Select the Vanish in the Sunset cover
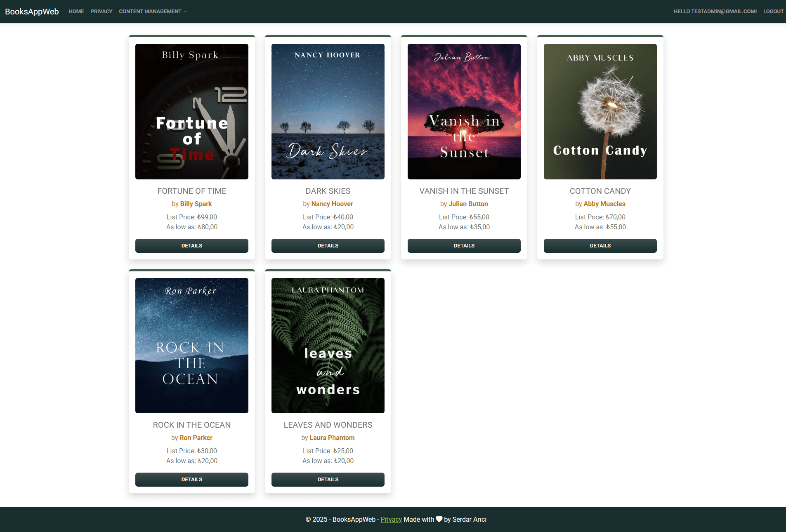The width and height of the screenshot is (786, 532). click(x=464, y=111)
